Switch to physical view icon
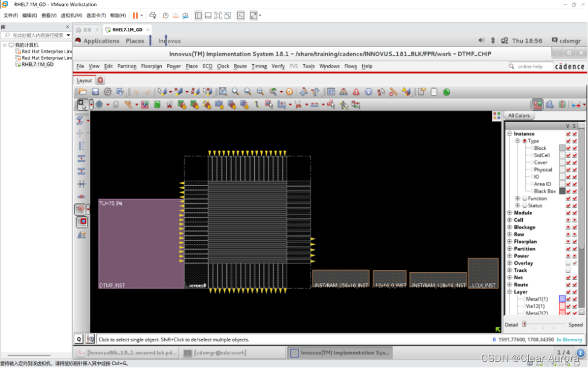 (562, 105)
